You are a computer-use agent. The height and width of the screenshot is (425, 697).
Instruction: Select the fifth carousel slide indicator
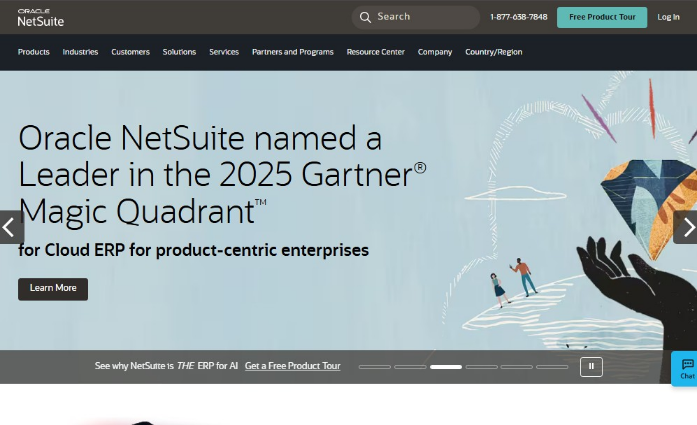[517, 367]
